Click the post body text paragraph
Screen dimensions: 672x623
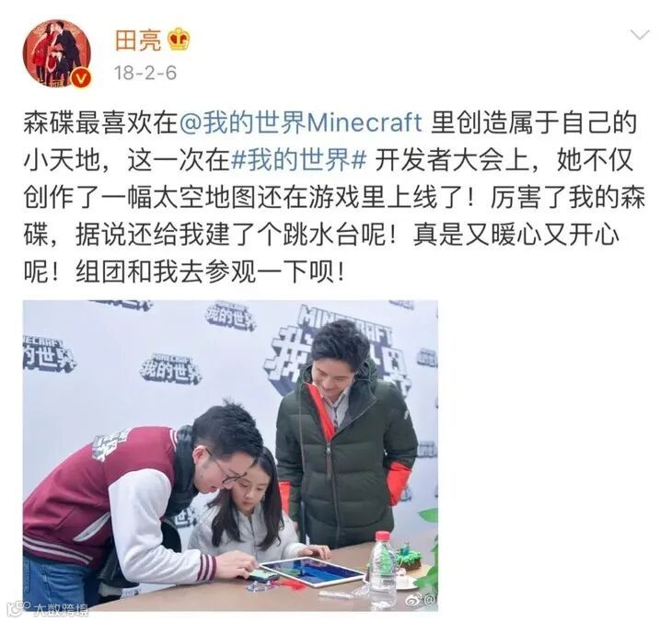[333, 197]
